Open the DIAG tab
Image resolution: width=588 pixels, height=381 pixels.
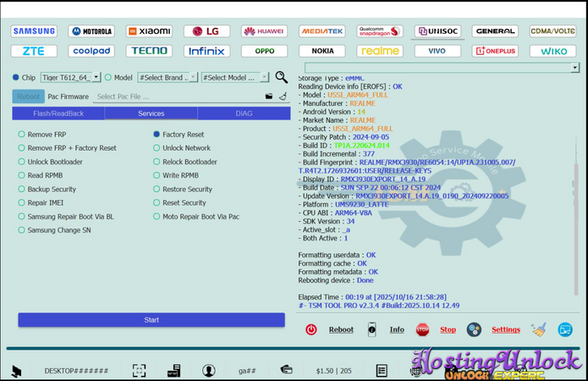click(x=244, y=113)
